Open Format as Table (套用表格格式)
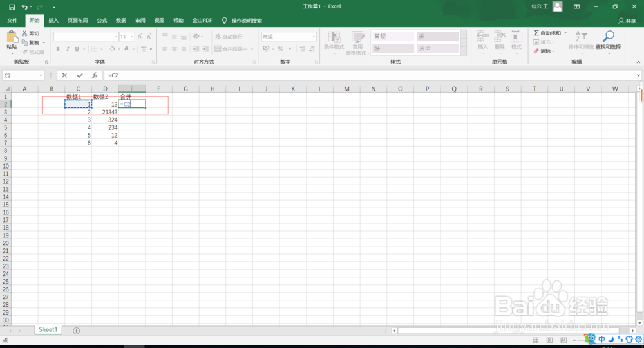The height and width of the screenshot is (348, 644). tap(357, 42)
